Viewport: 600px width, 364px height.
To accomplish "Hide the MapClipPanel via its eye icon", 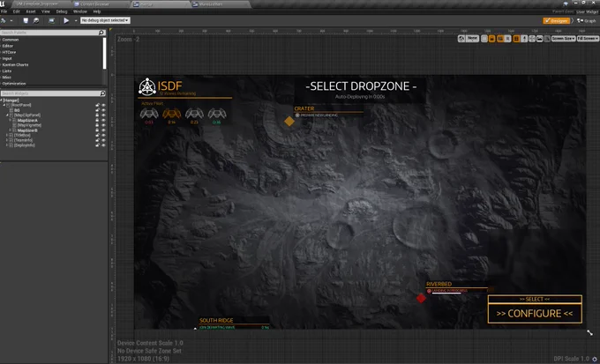I will (103, 115).
